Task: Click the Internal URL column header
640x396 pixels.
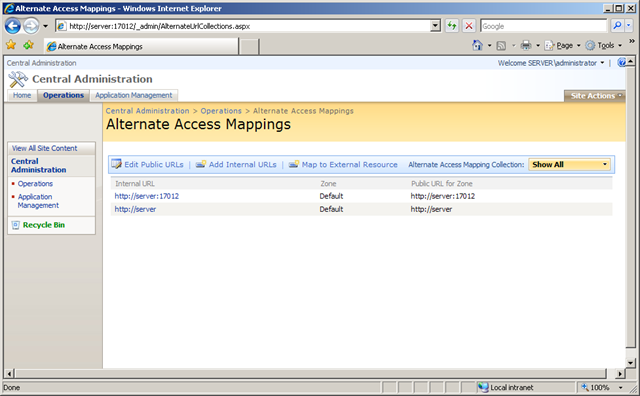Action: 135,184
